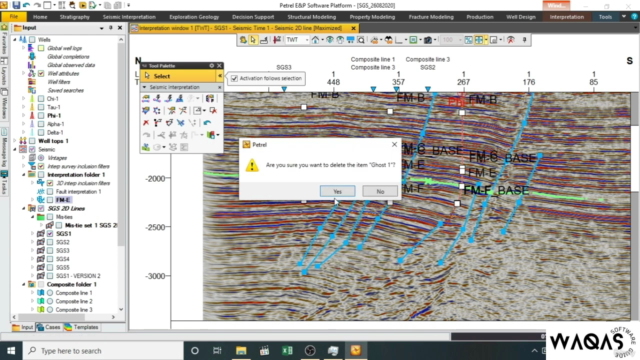Click Yes to delete Ghost 1

pos(337,191)
